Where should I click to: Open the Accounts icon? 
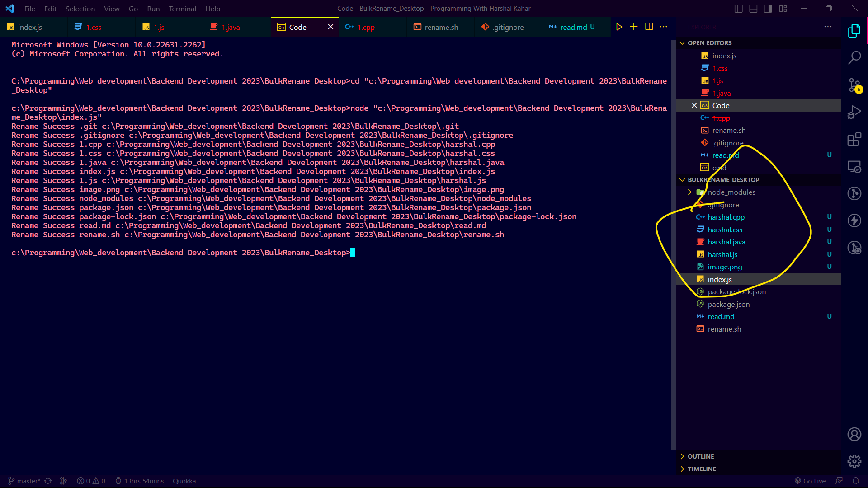pos(854,434)
